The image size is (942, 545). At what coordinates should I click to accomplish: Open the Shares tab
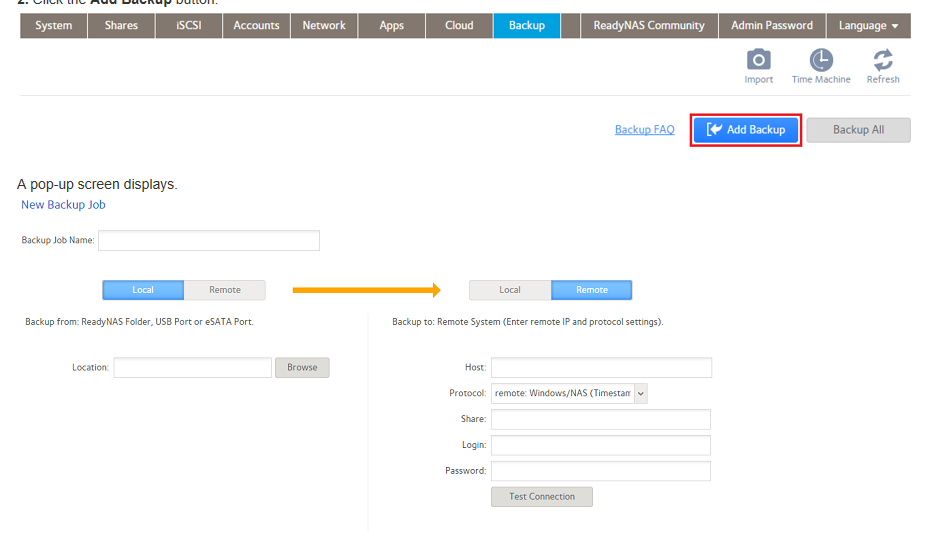click(x=121, y=26)
